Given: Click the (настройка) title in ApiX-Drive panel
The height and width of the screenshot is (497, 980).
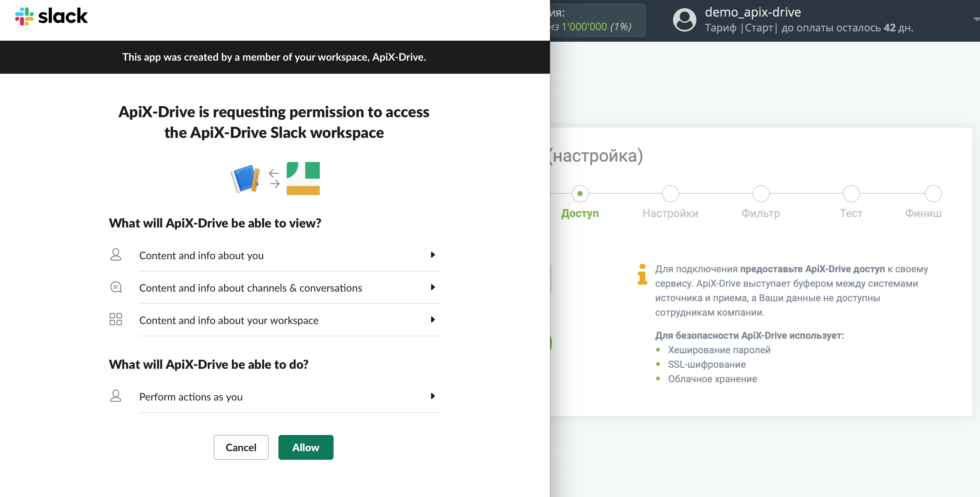Looking at the screenshot, I should click(x=596, y=156).
